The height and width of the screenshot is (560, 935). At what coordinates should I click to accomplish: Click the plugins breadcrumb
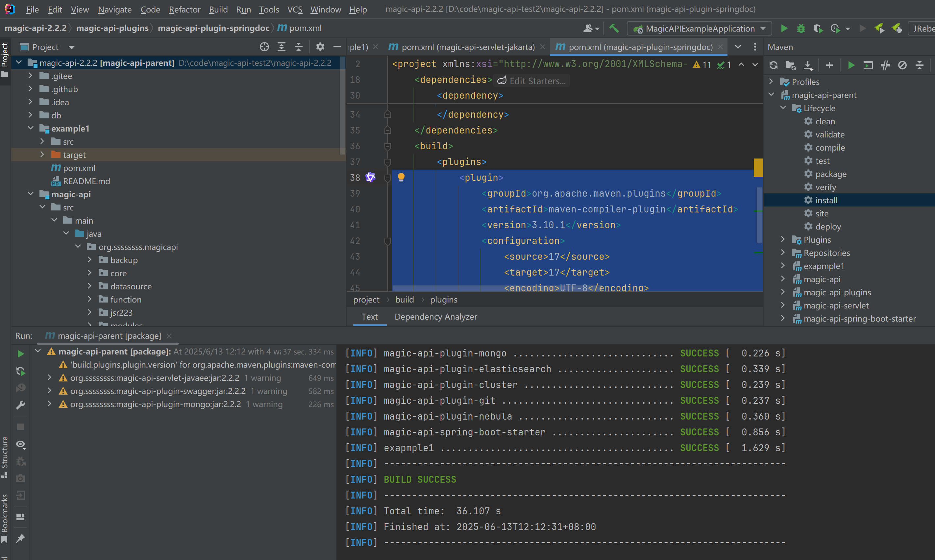[443, 300]
